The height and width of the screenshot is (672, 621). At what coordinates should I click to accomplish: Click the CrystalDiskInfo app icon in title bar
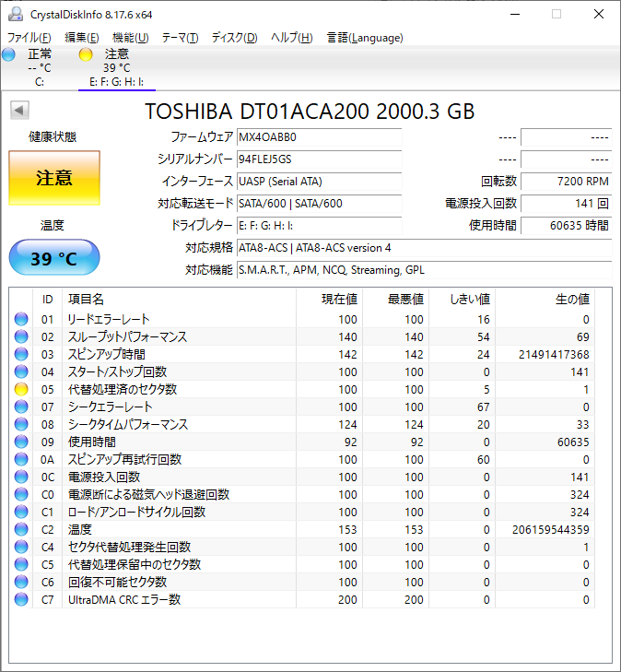(x=16, y=14)
